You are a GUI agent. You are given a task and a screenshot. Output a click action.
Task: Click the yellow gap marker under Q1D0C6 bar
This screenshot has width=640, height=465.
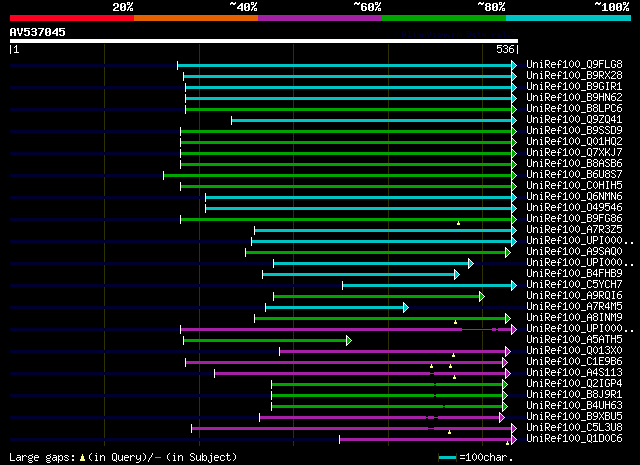(507, 443)
